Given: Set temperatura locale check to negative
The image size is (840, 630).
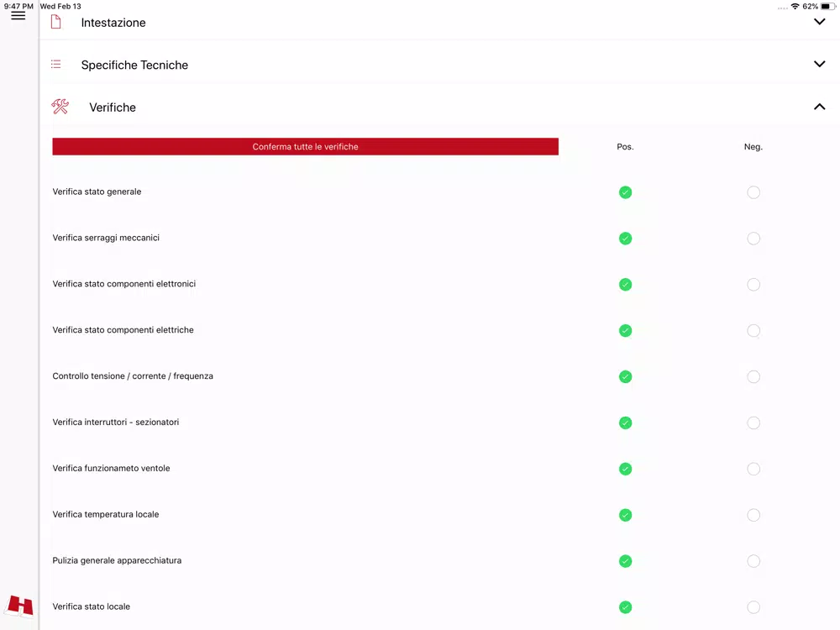Looking at the screenshot, I should pyautogui.click(x=753, y=515).
